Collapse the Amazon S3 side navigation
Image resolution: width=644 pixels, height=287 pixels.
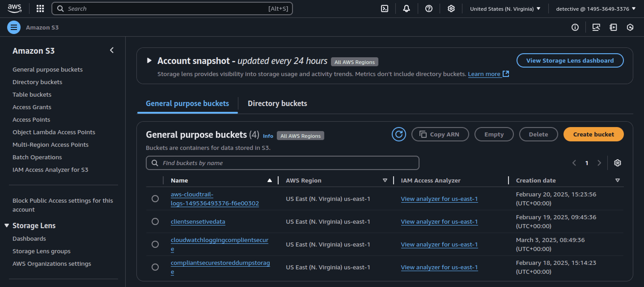tap(112, 50)
